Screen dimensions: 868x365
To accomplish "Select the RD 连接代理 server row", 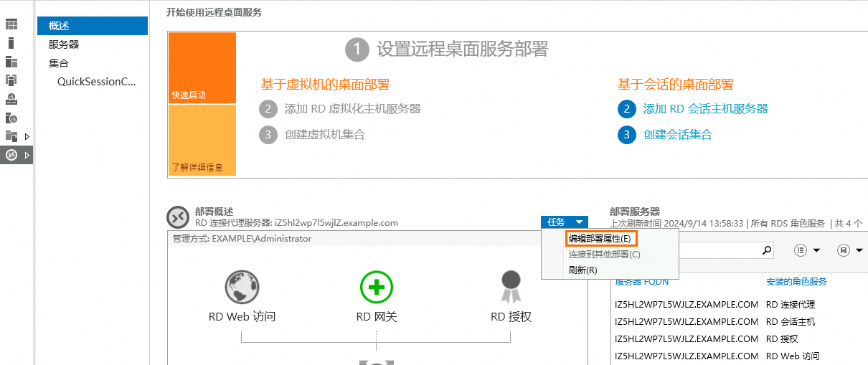I will pos(740,304).
